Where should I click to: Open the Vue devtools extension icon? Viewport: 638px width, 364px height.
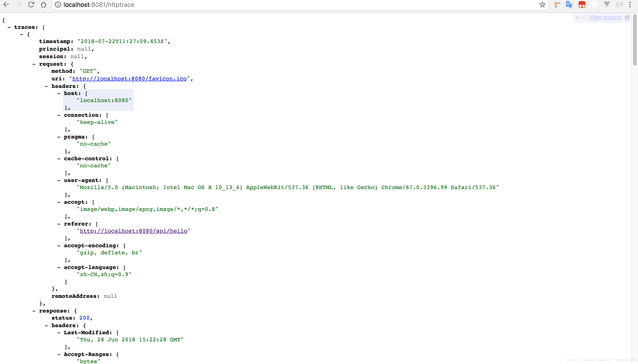click(x=607, y=4)
